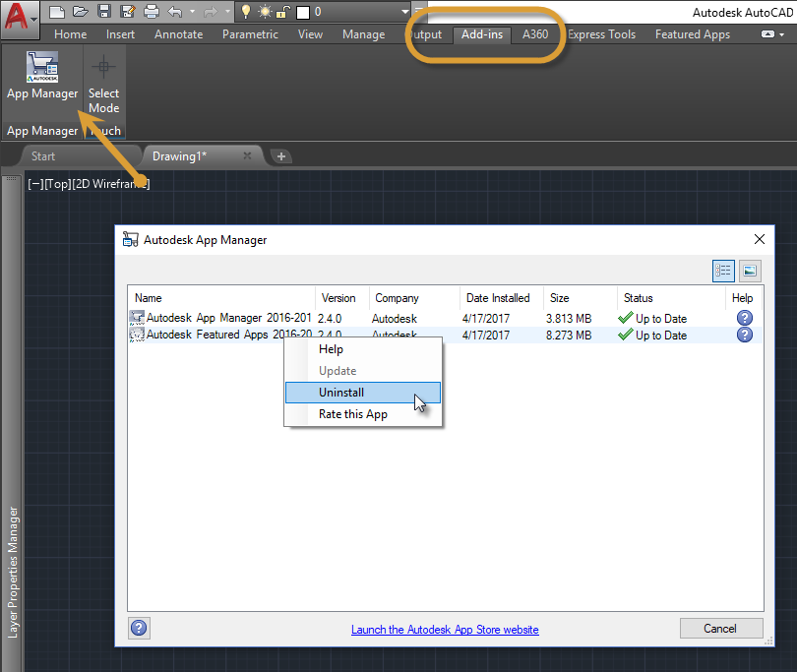The image size is (797, 672).
Task: Click the white layer color swatch
Action: point(303,12)
